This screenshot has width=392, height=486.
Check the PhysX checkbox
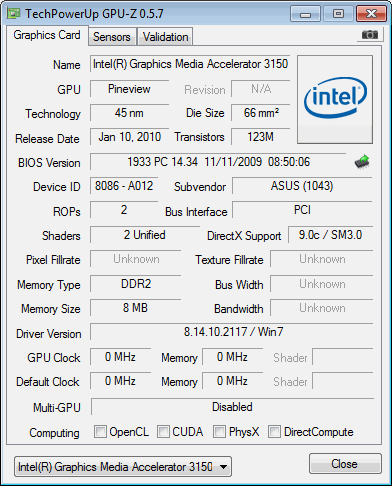(219, 431)
